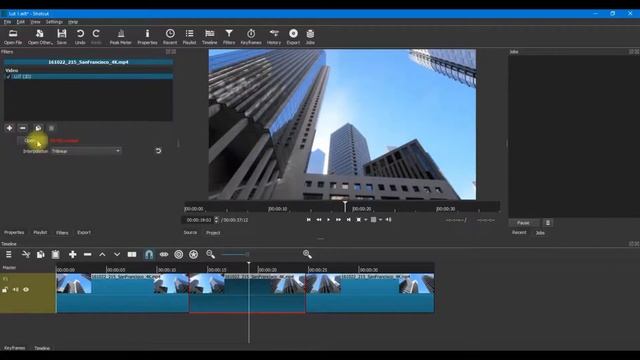Open the Jobs panel menu button
Screen dimensions: 640x360
pyautogui.click(x=548, y=223)
